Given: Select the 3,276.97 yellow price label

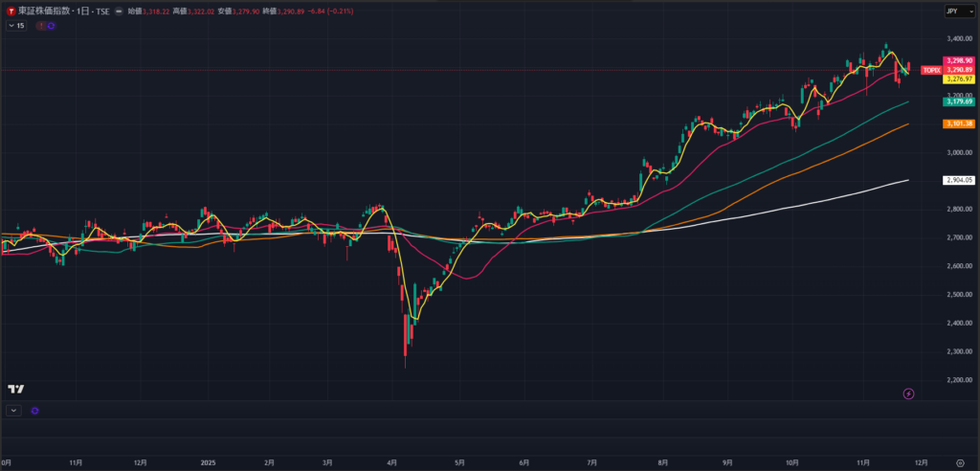Looking at the screenshot, I should [x=958, y=79].
